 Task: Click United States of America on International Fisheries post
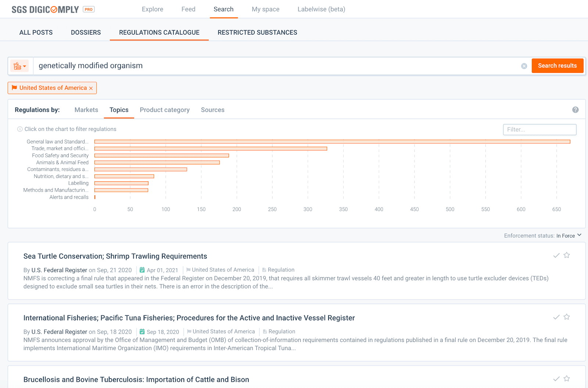click(x=221, y=332)
